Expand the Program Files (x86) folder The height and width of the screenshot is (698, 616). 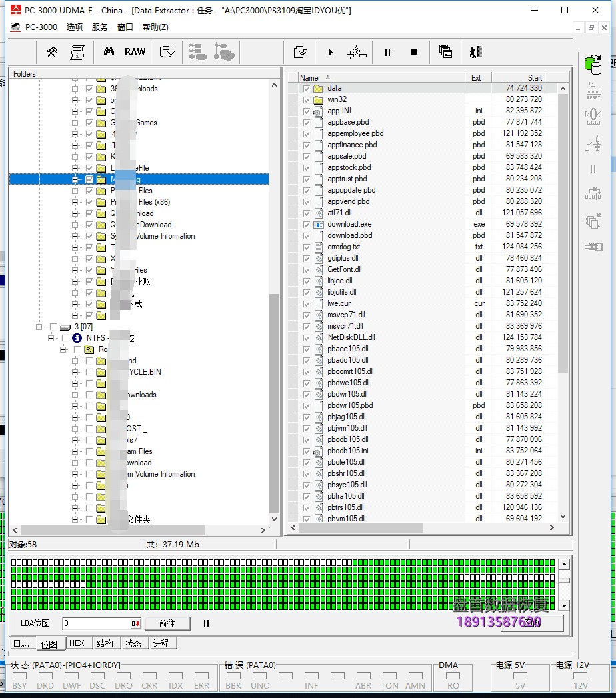pyautogui.click(x=75, y=202)
